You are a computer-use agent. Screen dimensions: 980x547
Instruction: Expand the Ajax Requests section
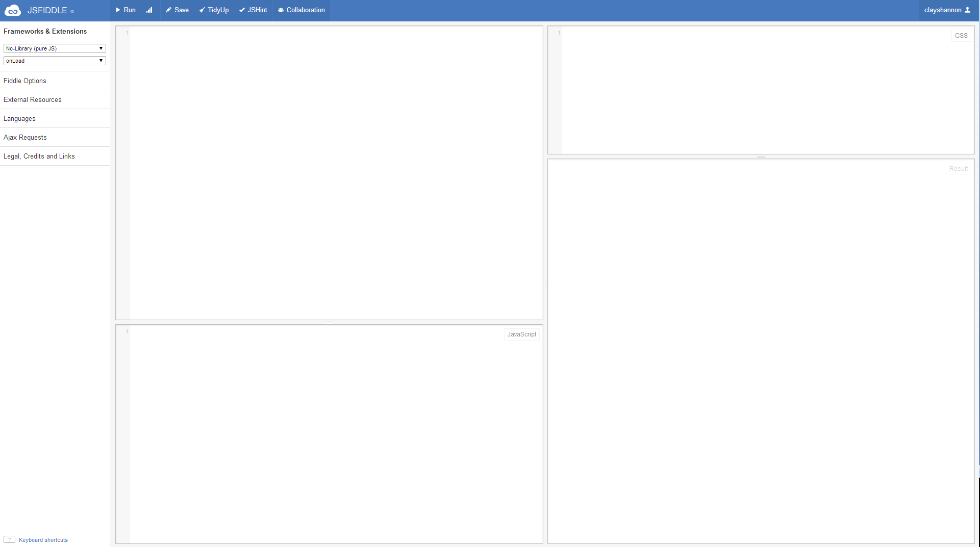coord(55,137)
